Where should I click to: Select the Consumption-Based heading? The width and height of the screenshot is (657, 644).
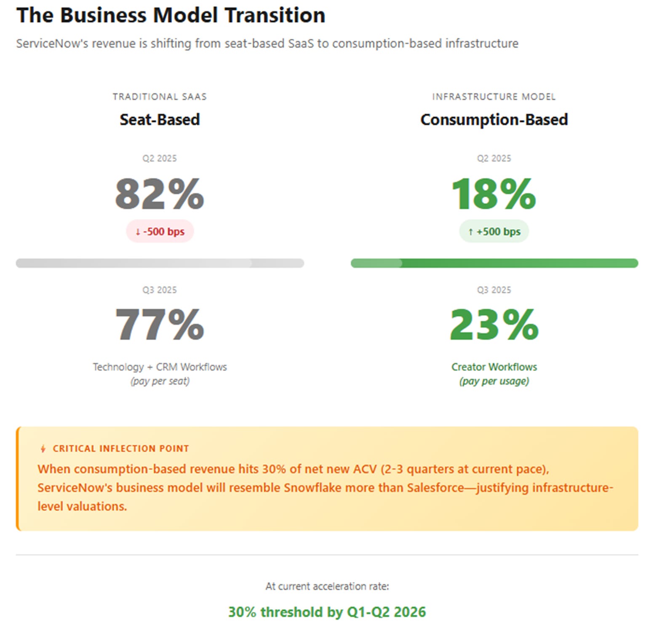click(494, 120)
